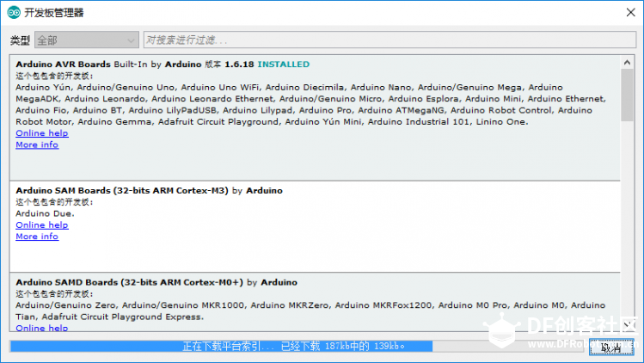Close the Boards Manager dialog
The image size is (644, 363).
[631, 12]
